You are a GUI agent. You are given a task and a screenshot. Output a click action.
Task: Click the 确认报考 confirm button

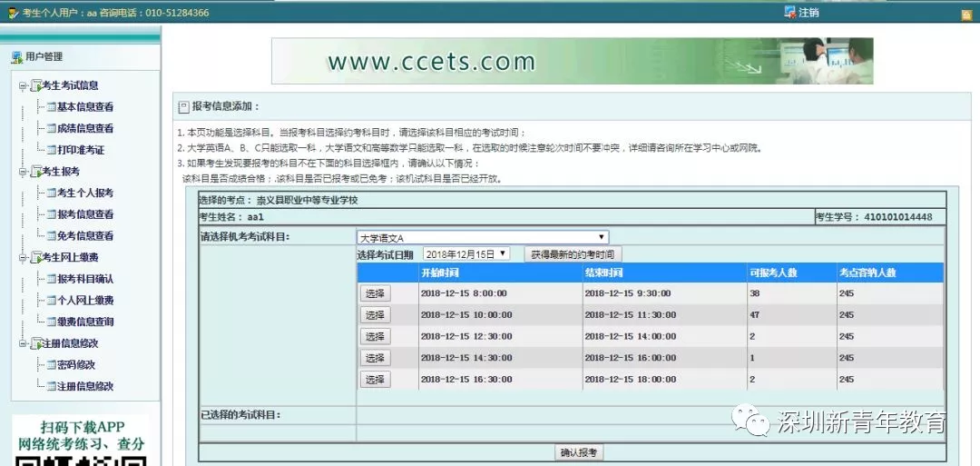(x=579, y=453)
